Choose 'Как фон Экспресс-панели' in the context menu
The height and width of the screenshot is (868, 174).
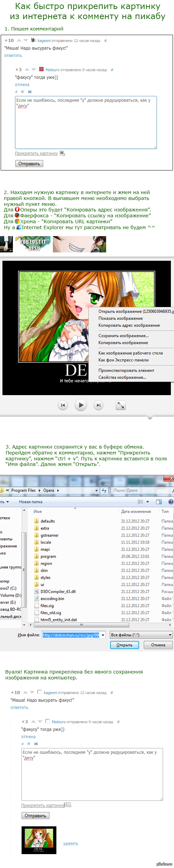coord(124,360)
